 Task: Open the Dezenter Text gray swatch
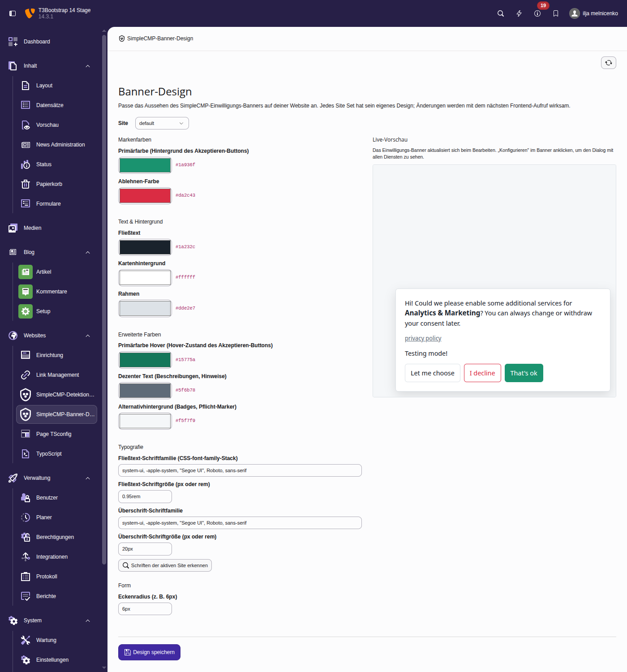click(145, 390)
